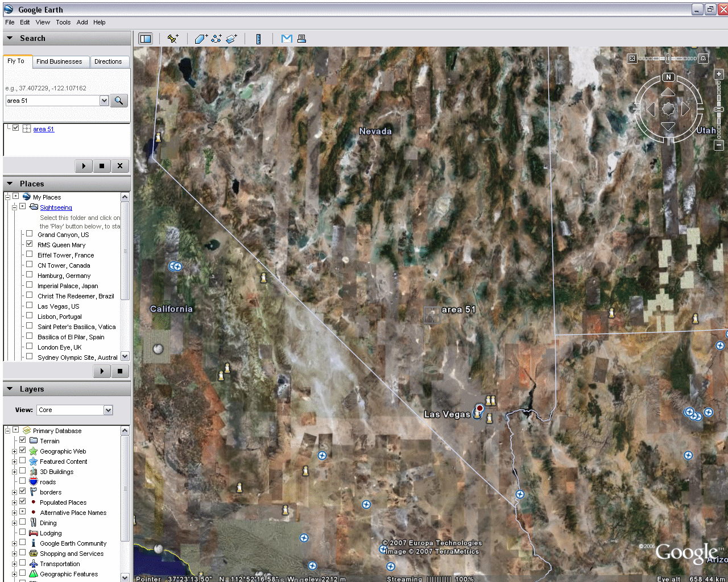Clear search results with X button
Image resolution: width=728 pixels, height=582 pixels.
pyautogui.click(x=120, y=166)
